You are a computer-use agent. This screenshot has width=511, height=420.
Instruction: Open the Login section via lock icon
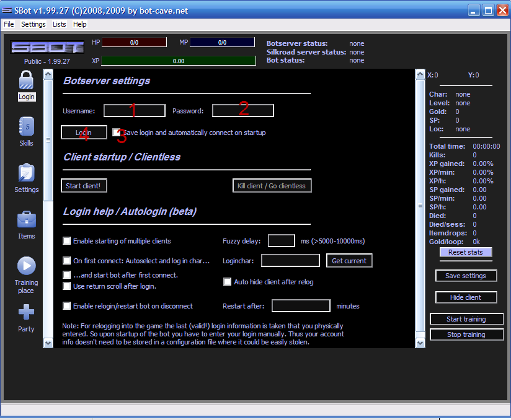(x=26, y=81)
